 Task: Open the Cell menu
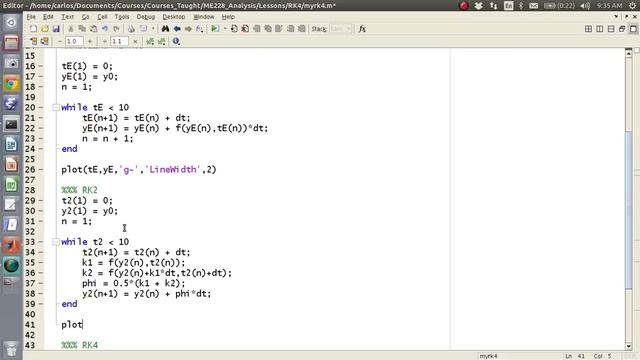coord(102,17)
